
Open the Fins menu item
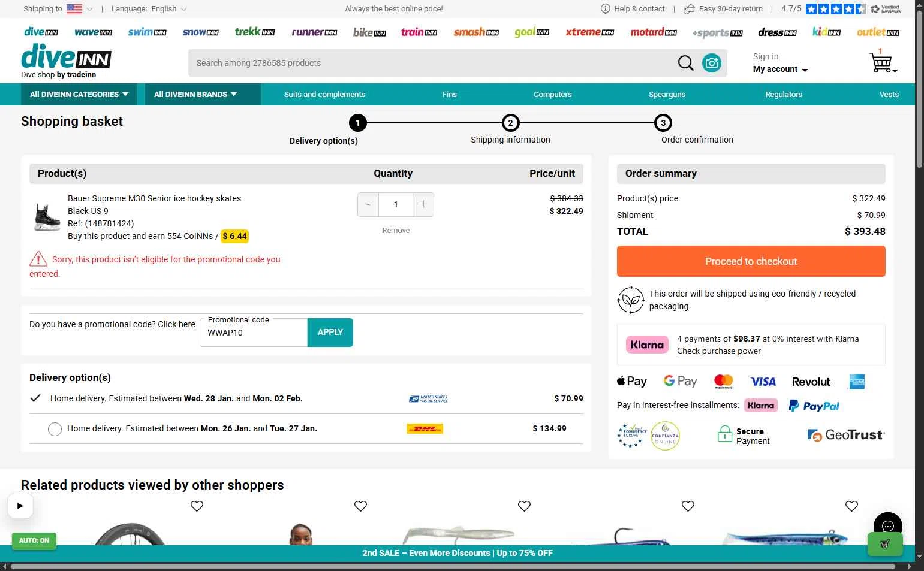[450, 95]
